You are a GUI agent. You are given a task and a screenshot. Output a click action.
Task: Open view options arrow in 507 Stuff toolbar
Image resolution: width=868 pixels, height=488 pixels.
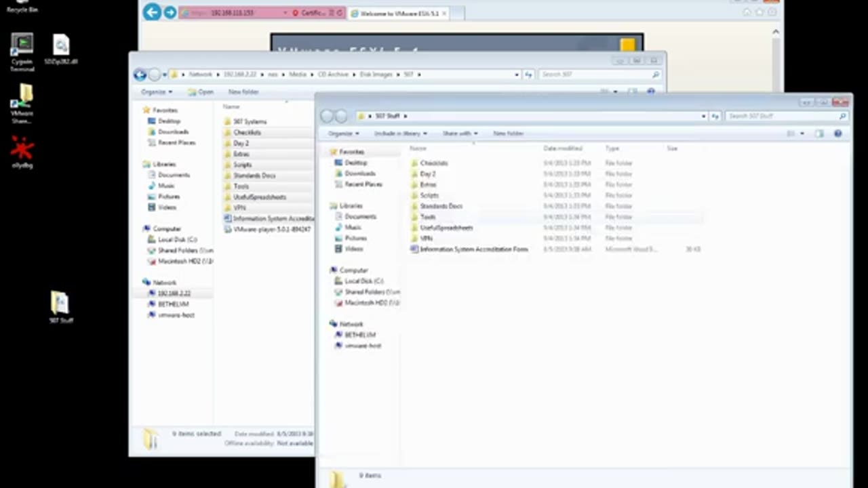click(802, 134)
